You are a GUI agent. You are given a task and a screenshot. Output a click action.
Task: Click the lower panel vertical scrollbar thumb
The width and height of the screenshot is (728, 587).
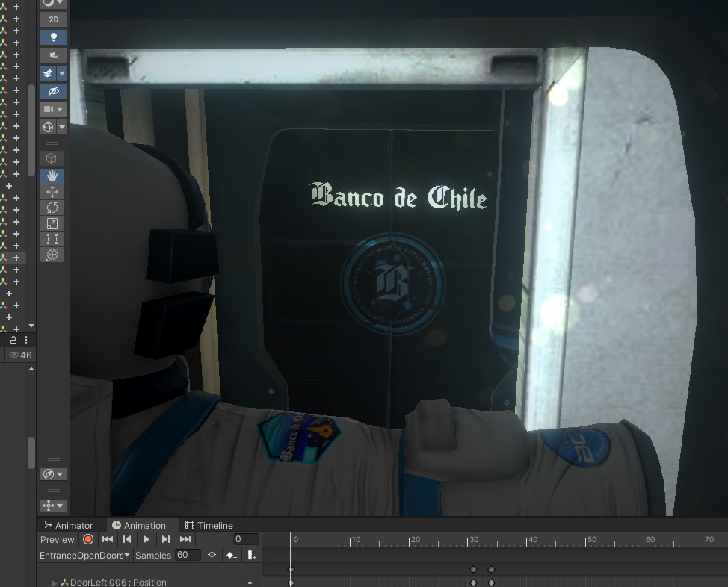[31, 453]
